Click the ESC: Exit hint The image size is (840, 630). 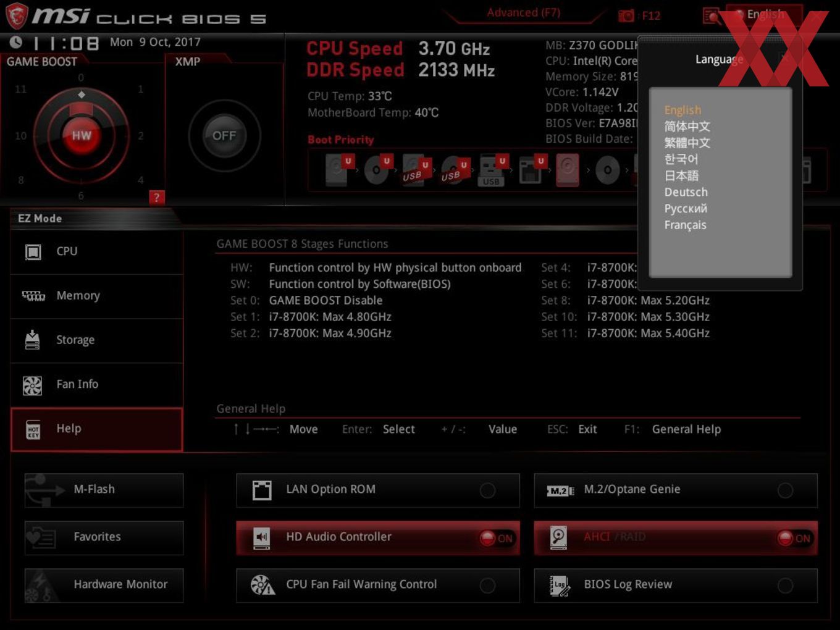coord(572,429)
